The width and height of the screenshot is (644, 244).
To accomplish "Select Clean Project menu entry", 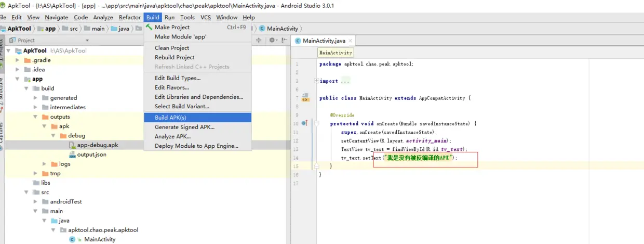I will pos(197,48).
